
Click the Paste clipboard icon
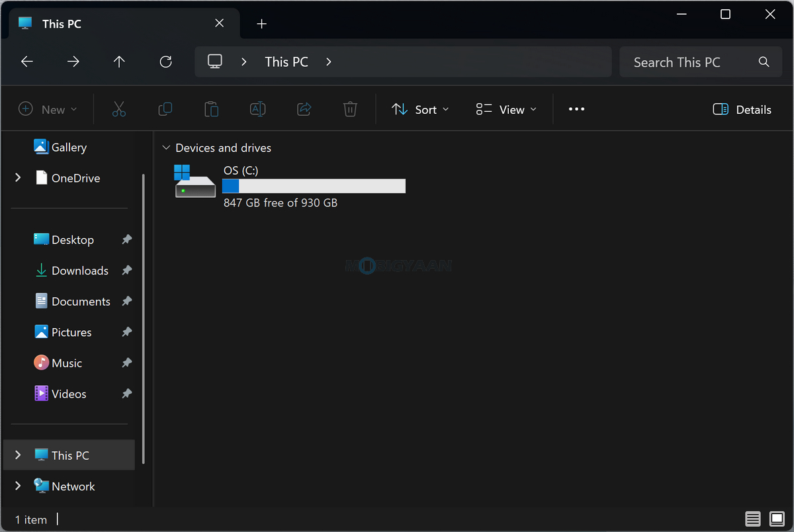click(212, 109)
